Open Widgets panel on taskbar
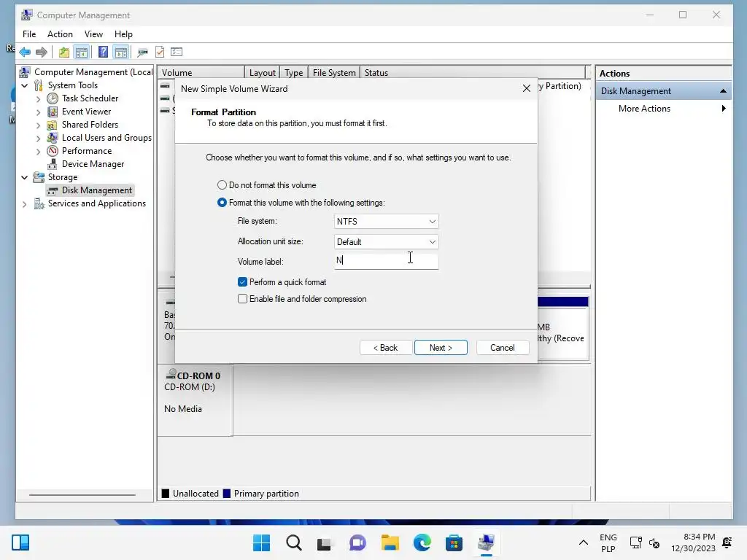 pyautogui.click(x=20, y=542)
